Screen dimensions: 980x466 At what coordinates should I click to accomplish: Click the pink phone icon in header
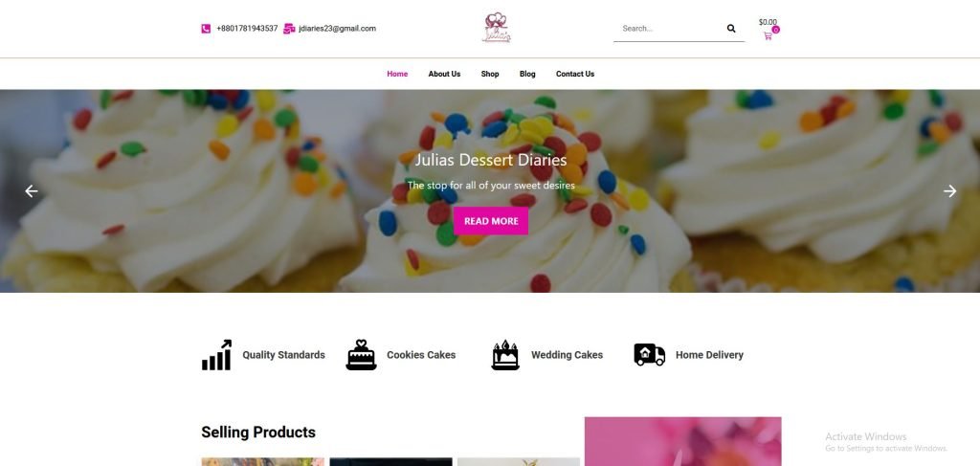206,29
